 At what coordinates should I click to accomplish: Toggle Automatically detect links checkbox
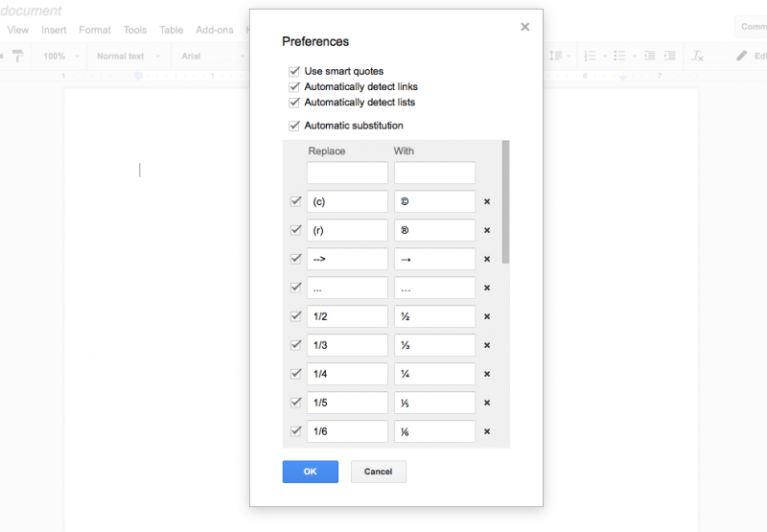pyautogui.click(x=294, y=87)
